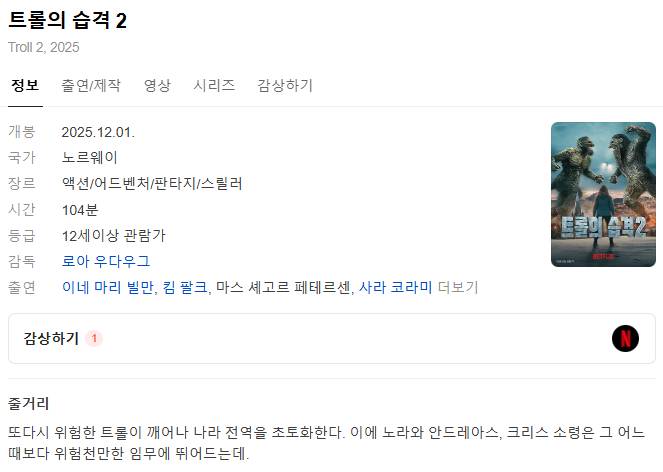Click the Netflix logo icon
Image resolution: width=663 pixels, height=472 pixels.
tap(625, 338)
